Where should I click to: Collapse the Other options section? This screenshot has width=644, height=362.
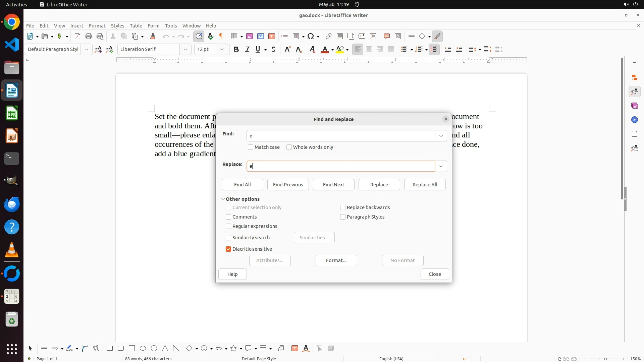click(x=223, y=199)
